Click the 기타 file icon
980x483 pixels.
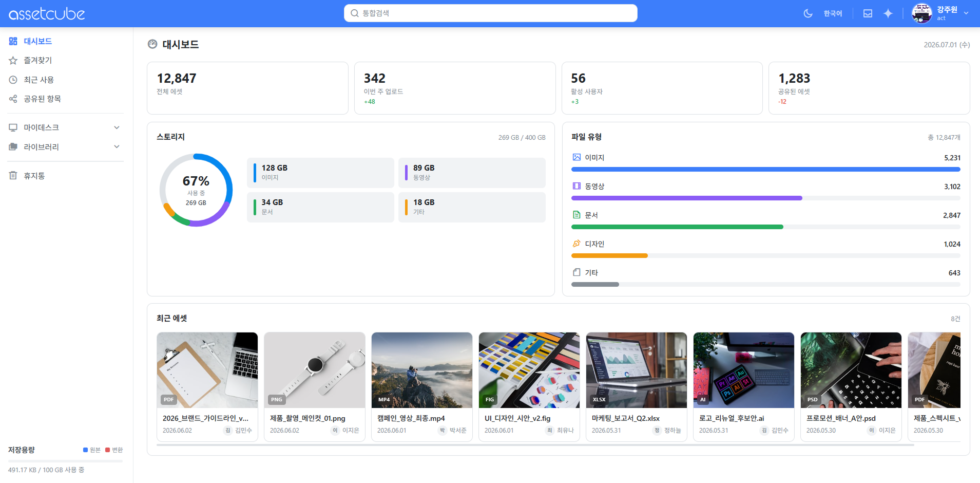coord(577,272)
